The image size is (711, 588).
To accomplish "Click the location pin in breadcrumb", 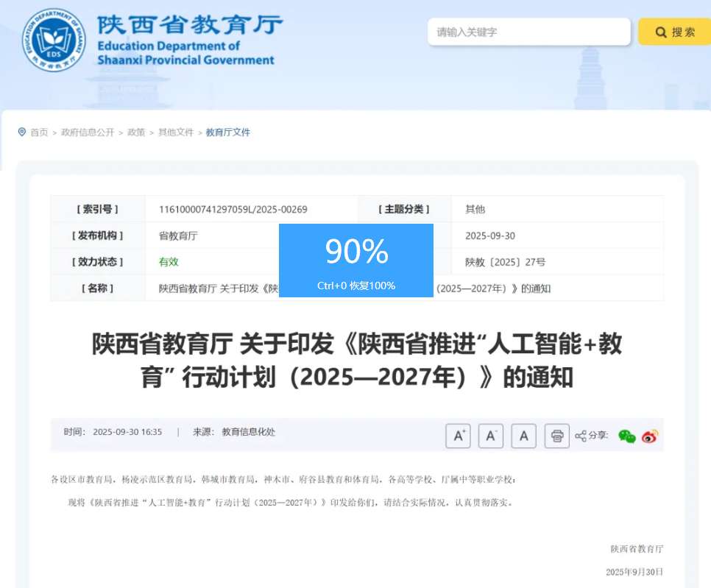I will pos(22,132).
